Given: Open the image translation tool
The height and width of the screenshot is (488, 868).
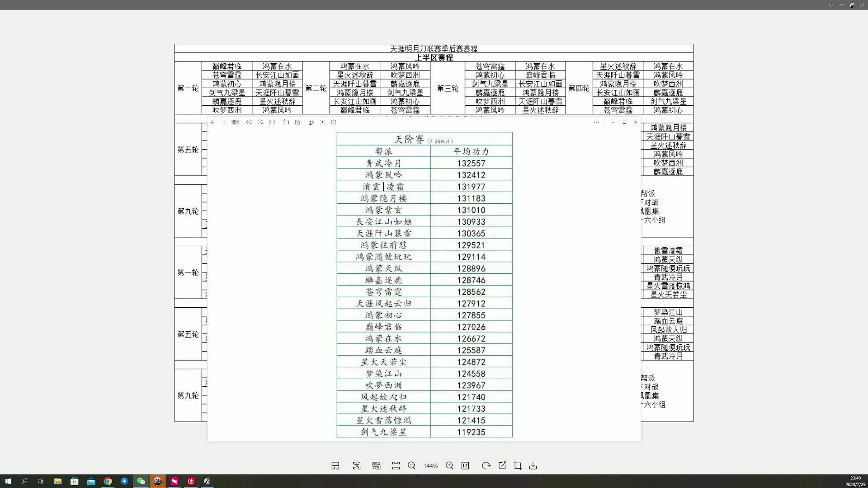Looking at the screenshot, I should coord(376,465).
